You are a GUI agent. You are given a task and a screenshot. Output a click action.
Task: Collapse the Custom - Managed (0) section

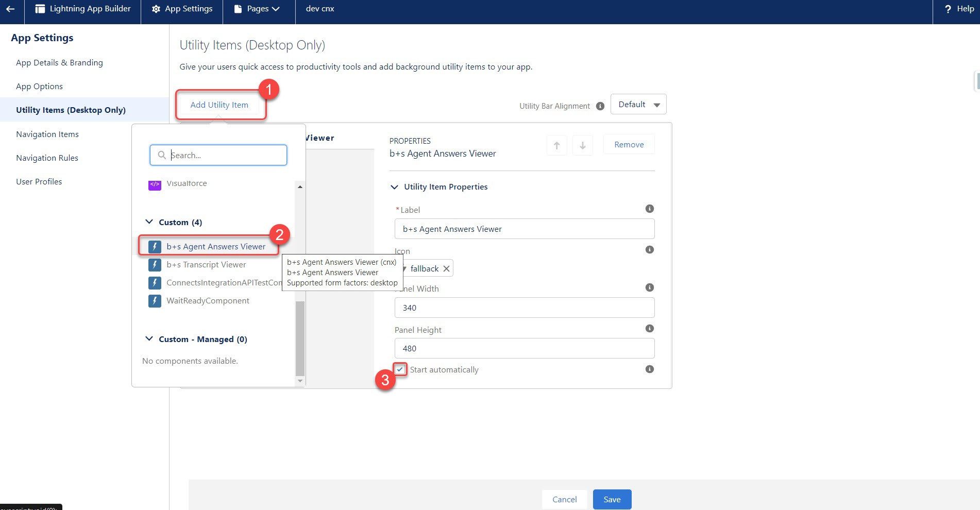coord(149,339)
